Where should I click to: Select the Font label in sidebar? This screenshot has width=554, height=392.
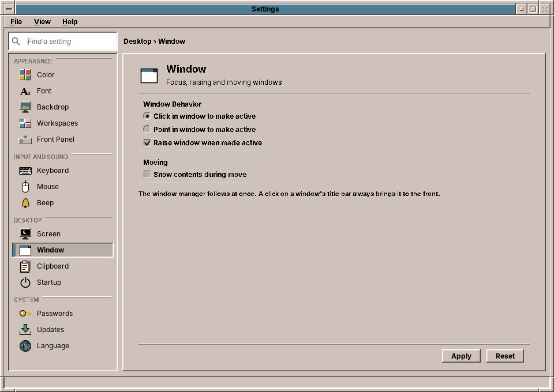[x=44, y=91]
